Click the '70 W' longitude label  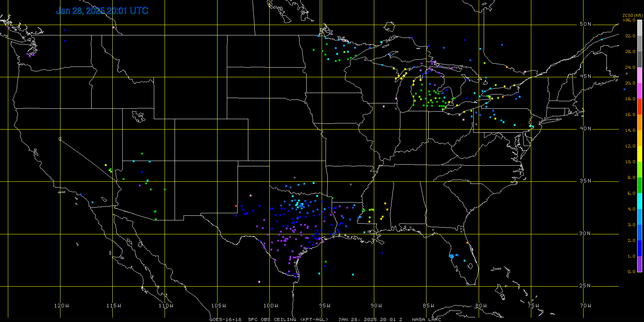click(586, 306)
